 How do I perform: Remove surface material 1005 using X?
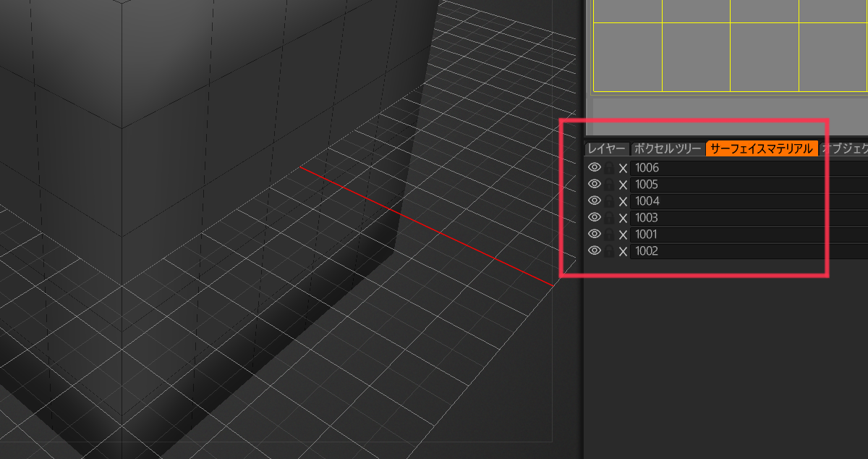(623, 185)
